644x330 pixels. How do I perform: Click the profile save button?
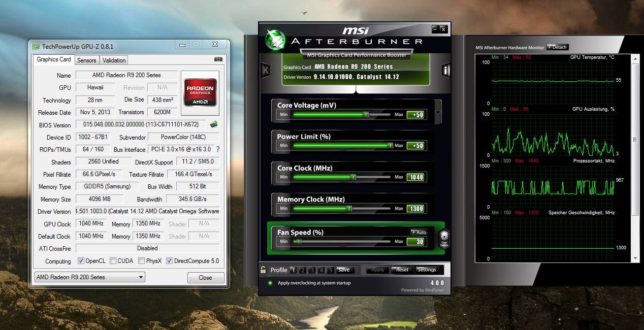344,270
